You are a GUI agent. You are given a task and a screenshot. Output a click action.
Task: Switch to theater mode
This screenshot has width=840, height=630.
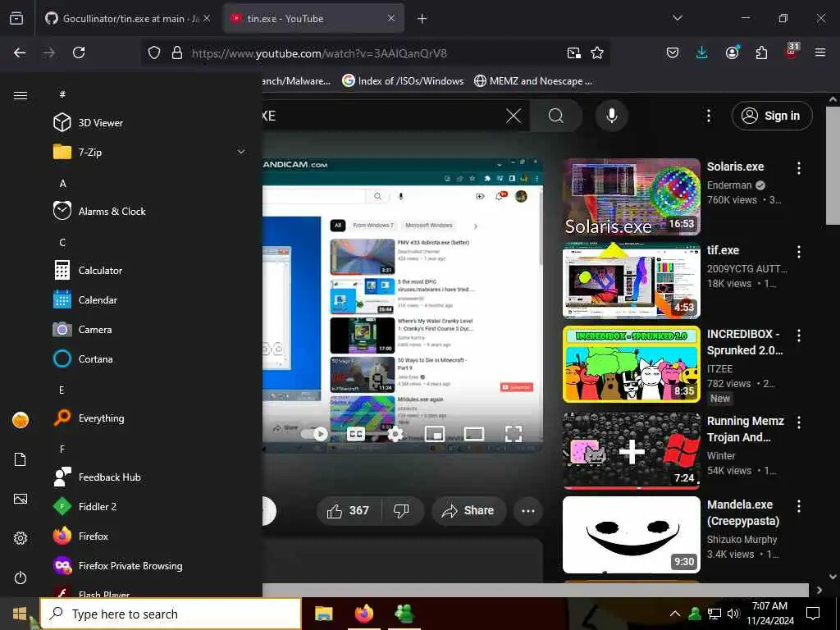click(473, 433)
